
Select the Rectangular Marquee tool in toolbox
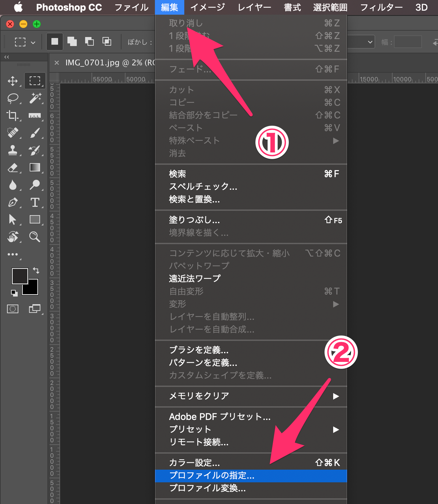click(x=35, y=81)
